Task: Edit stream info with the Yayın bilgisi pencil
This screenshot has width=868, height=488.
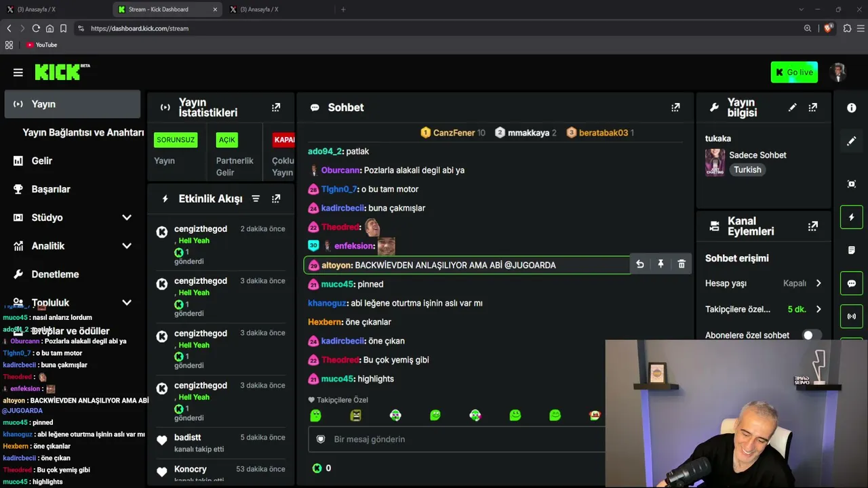Action: pyautogui.click(x=792, y=107)
